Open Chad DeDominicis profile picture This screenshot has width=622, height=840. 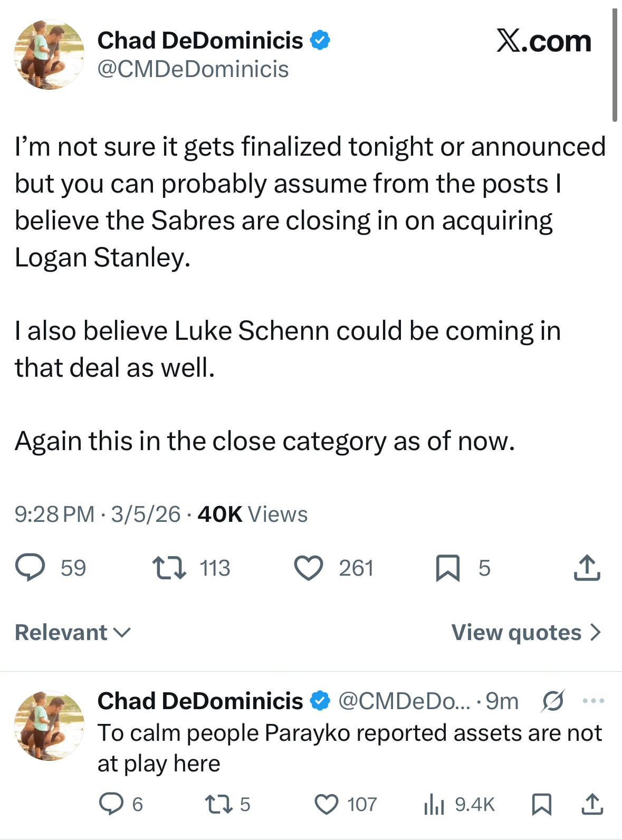pos(49,55)
